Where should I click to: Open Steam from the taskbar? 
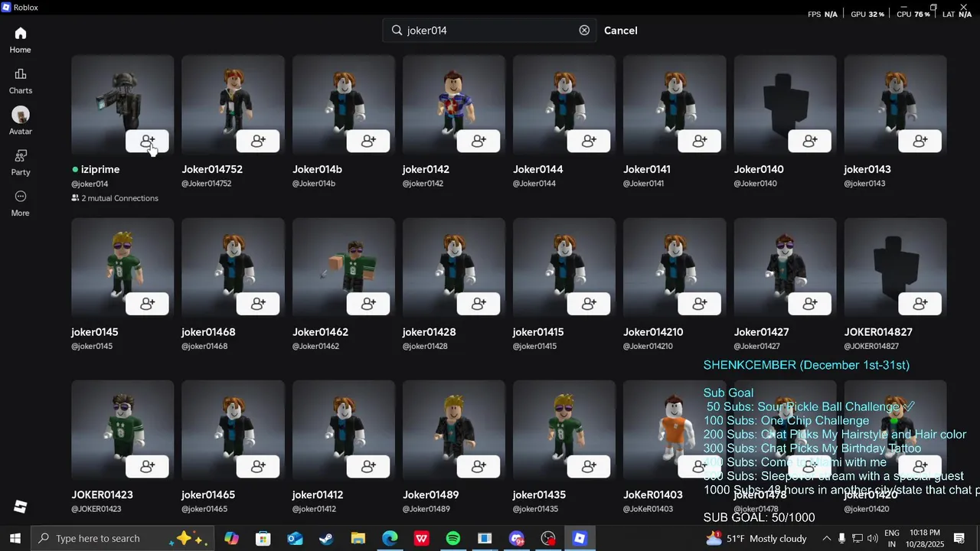click(326, 539)
